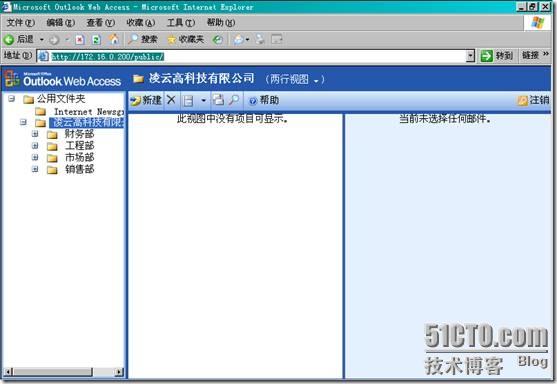
Task: Open the 查看 (View) menu
Action: coord(101,23)
